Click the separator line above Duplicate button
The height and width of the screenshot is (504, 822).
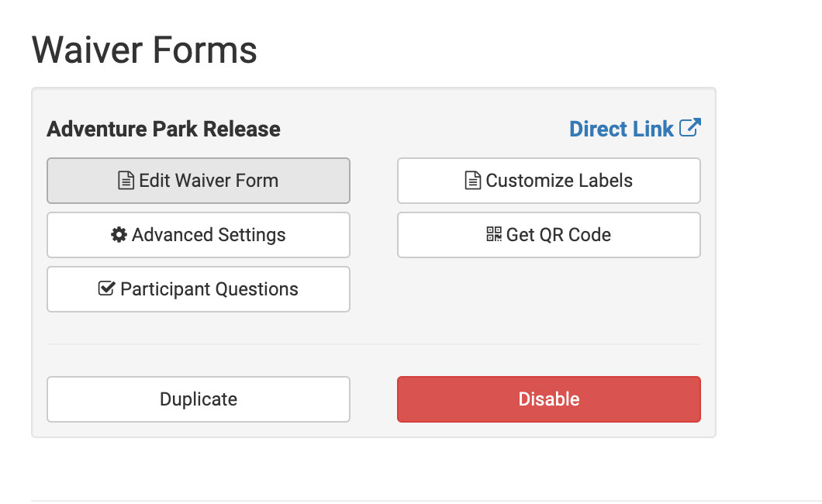pos(373,343)
